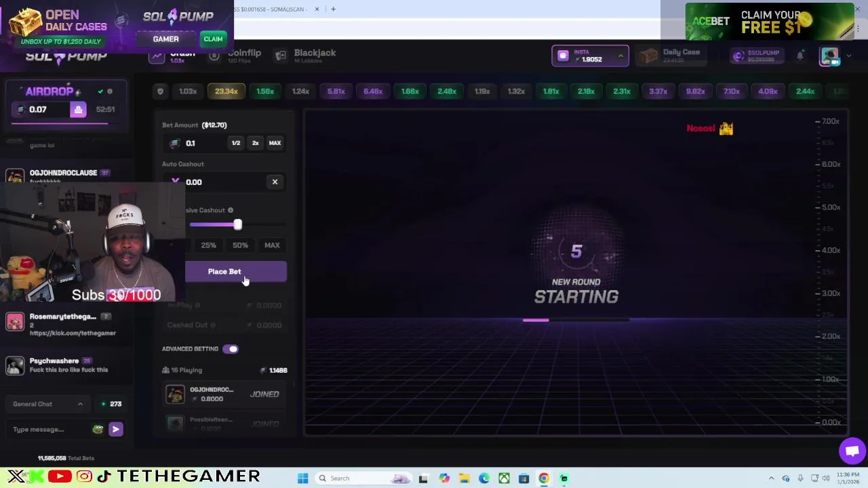Viewport: 868px width, 488px height.
Task: Send chat message arrow button
Action: [116, 429]
